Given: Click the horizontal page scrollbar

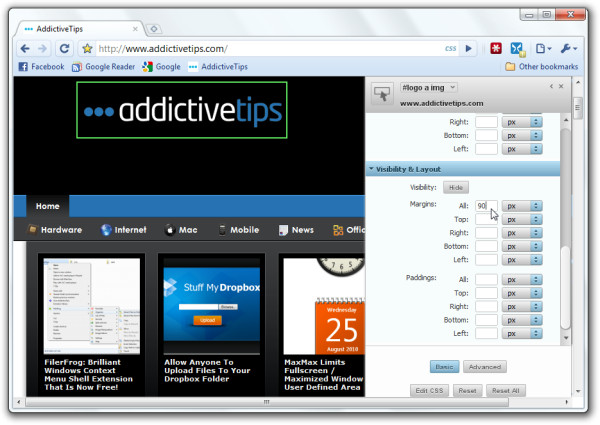Looking at the screenshot, I should (267, 402).
